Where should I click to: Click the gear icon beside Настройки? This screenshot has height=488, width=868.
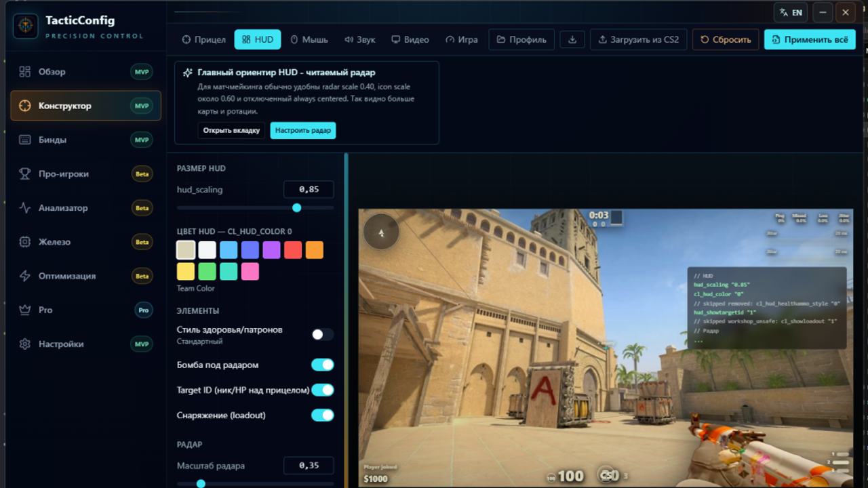(25, 344)
